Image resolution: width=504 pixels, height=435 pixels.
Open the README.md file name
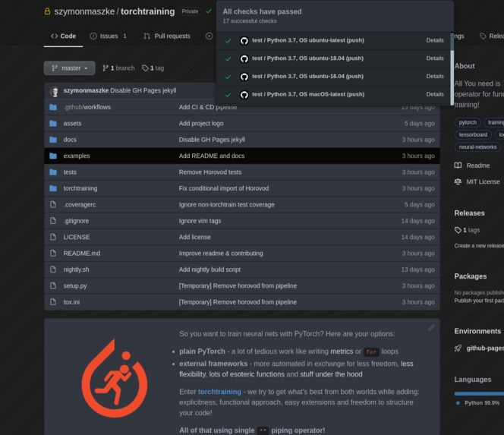[82, 254]
